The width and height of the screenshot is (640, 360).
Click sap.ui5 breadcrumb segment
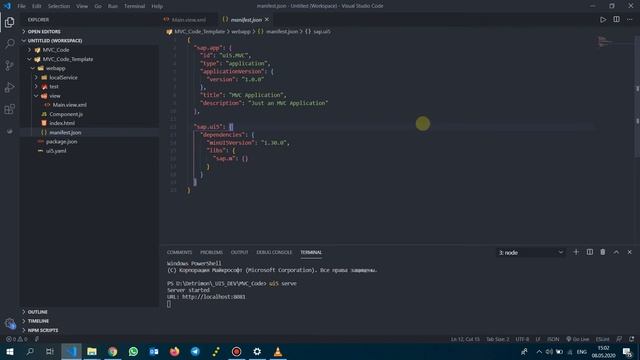pyautogui.click(x=322, y=31)
